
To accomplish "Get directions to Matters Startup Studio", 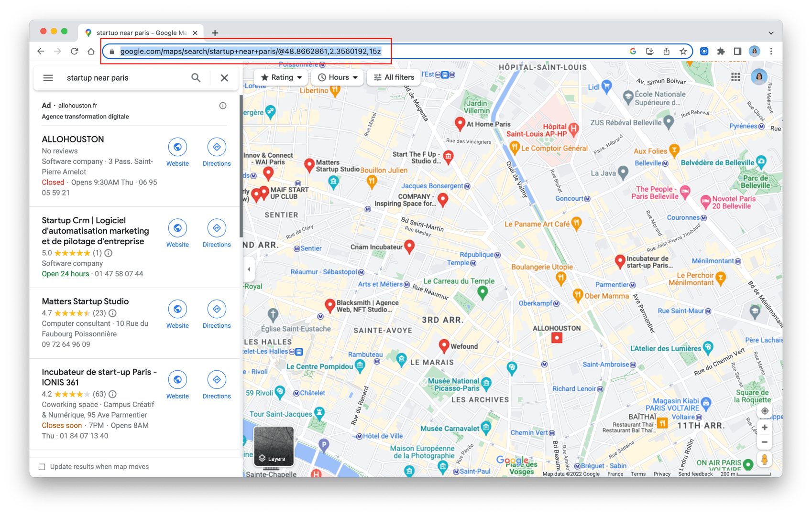I will pyautogui.click(x=217, y=310).
